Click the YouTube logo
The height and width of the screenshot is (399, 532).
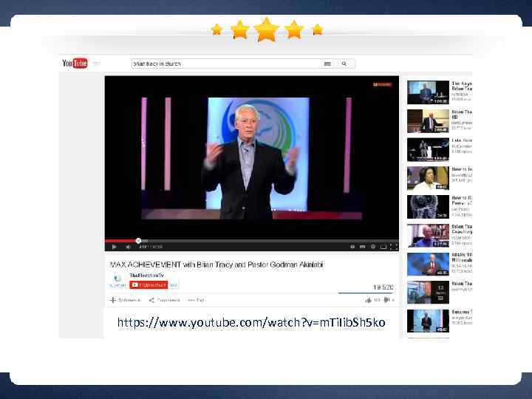[75, 64]
